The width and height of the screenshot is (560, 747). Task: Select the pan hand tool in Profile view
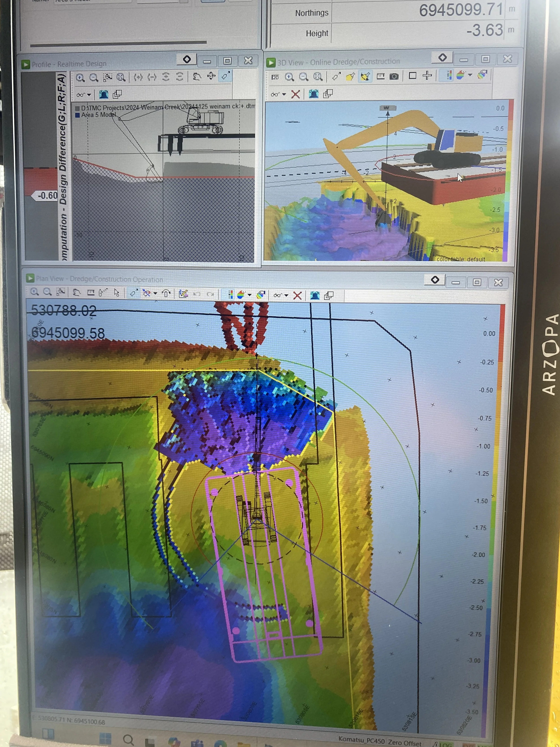(197, 77)
